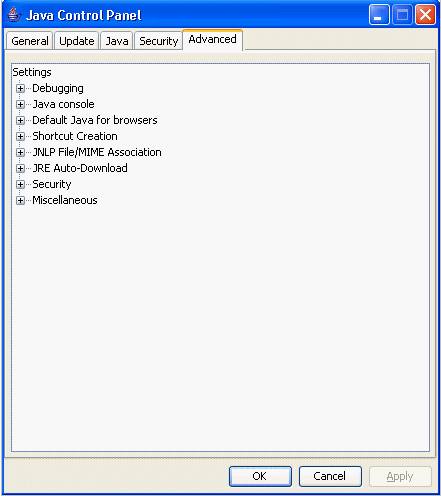Expand JNLP File/MIME Association node

(20, 152)
